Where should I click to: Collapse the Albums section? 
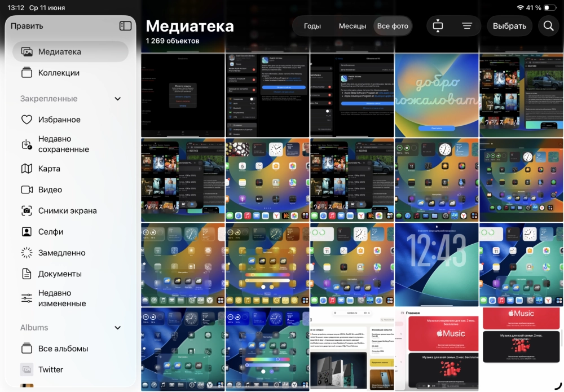click(x=117, y=328)
